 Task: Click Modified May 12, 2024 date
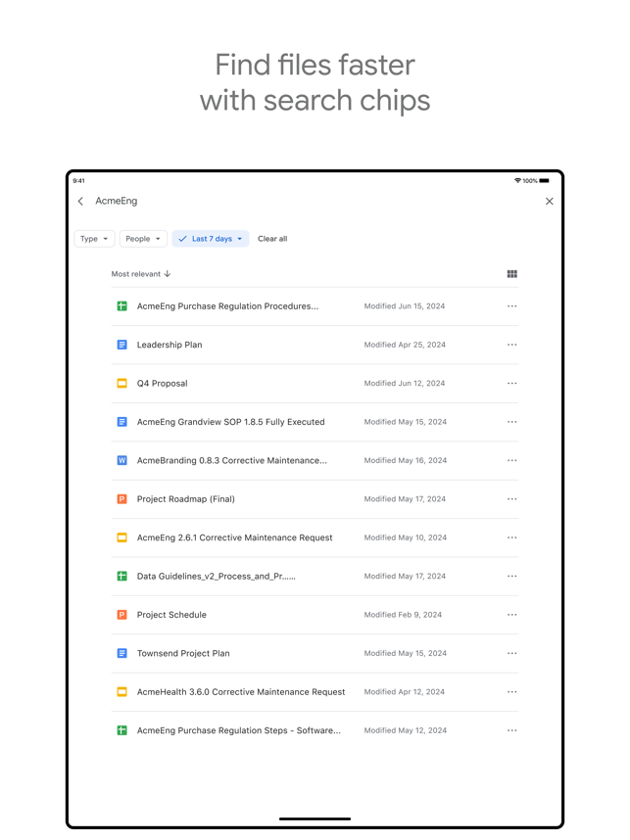pyautogui.click(x=406, y=730)
